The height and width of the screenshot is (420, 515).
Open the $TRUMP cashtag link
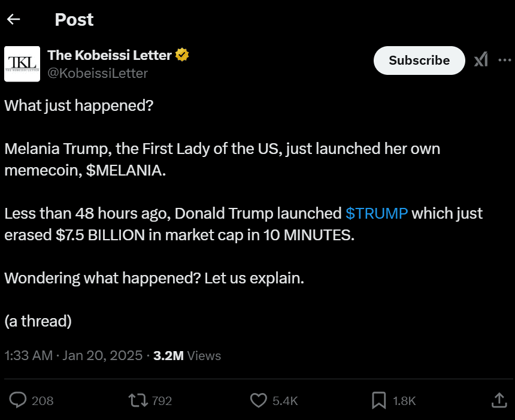377,213
